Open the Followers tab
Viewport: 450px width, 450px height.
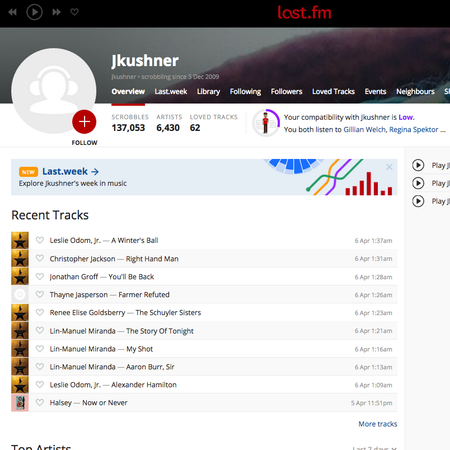point(286,91)
